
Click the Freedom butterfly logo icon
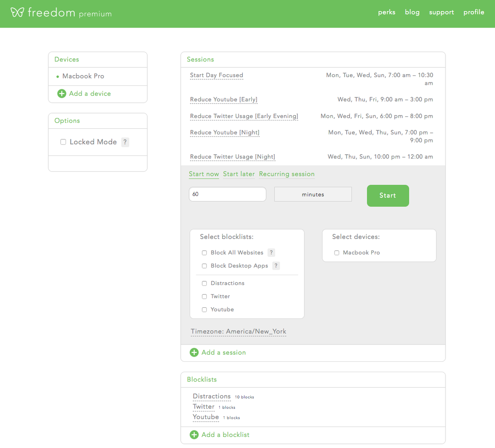[17, 12]
